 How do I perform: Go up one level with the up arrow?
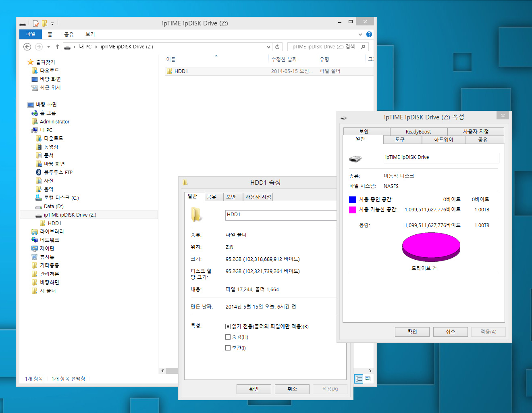click(58, 47)
